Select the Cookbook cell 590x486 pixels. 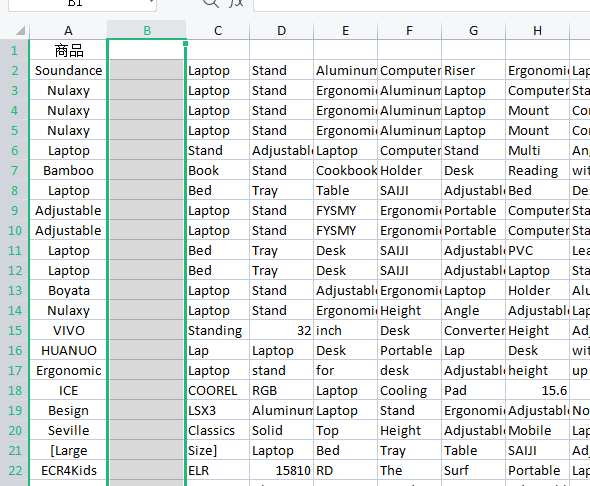coord(345,170)
